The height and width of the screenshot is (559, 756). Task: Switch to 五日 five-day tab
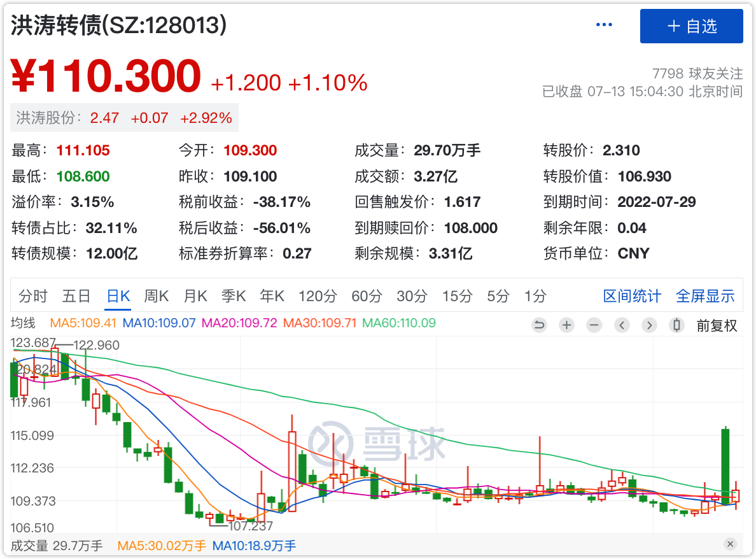point(76,296)
